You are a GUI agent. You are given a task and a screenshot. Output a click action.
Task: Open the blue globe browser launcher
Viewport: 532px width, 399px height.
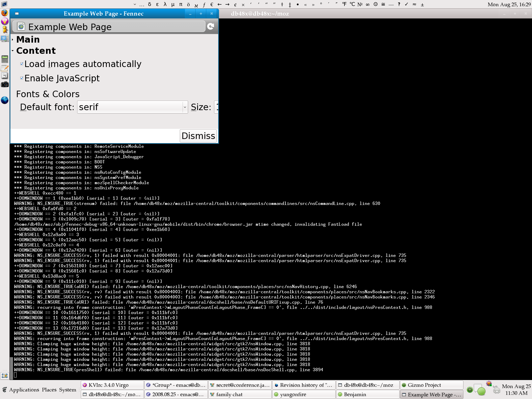click(x=5, y=100)
